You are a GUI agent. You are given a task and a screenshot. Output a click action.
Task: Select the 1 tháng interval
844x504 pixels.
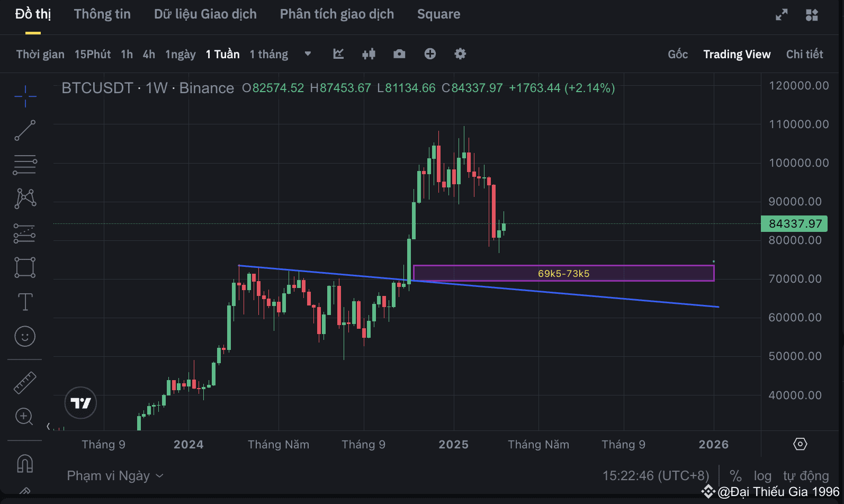pos(269,55)
